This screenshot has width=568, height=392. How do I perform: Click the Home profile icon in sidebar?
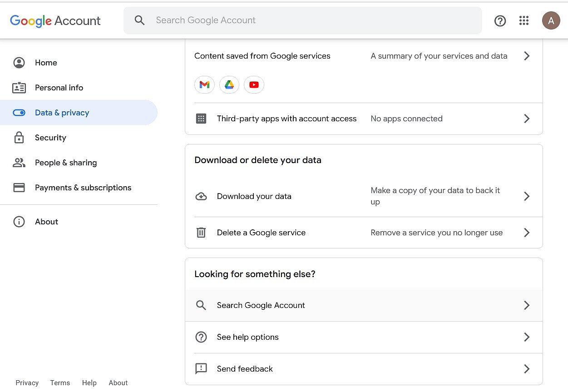coord(19,63)
